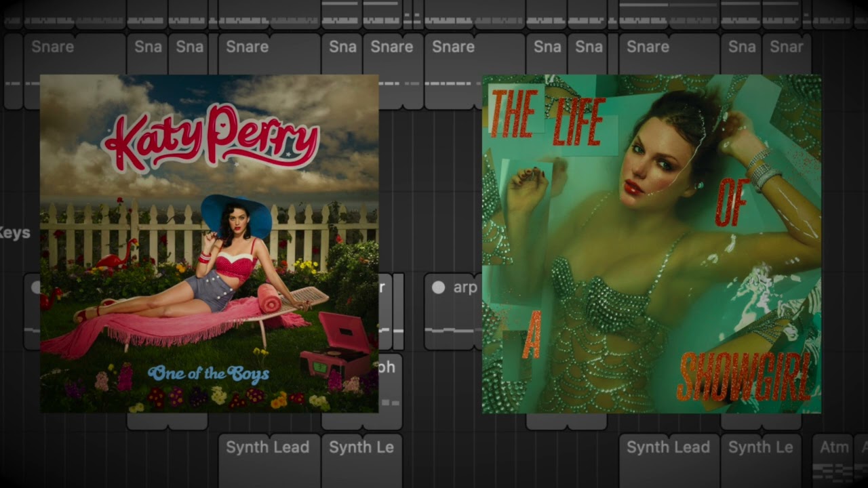
Task: Select the Synth Lead region below the Showgirl cover
Action: [669, 461]
